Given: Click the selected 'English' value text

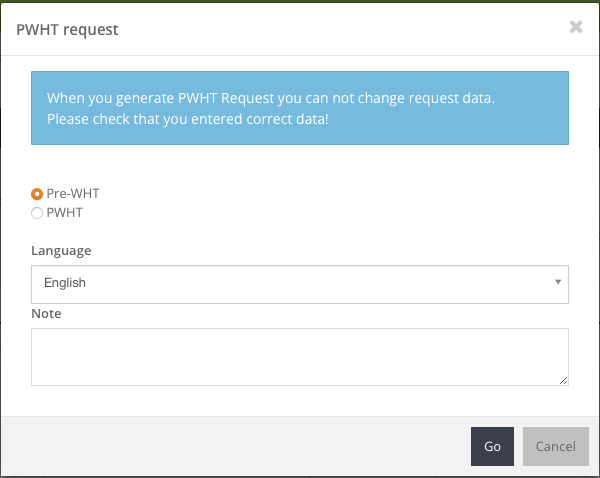Looking at the screenshot, I should [65, 283].
